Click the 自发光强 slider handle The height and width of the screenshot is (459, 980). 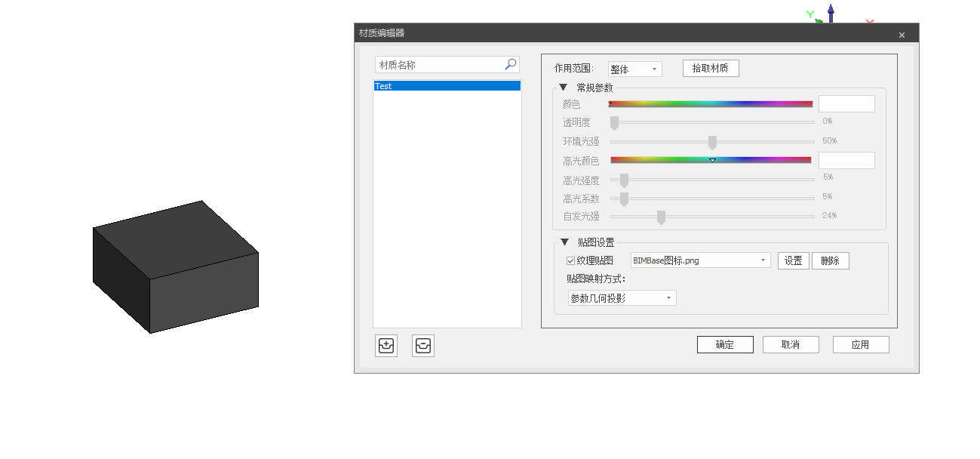[x=661, y=217]
